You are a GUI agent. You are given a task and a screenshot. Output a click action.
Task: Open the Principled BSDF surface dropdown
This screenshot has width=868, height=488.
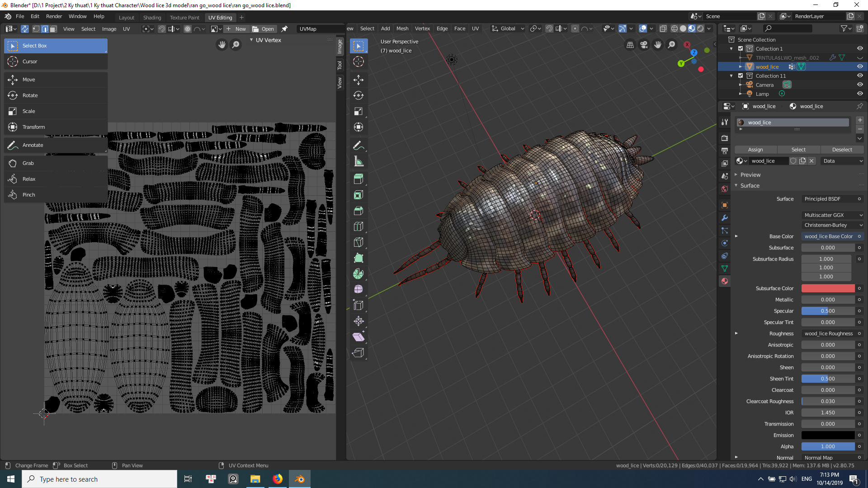831,199
